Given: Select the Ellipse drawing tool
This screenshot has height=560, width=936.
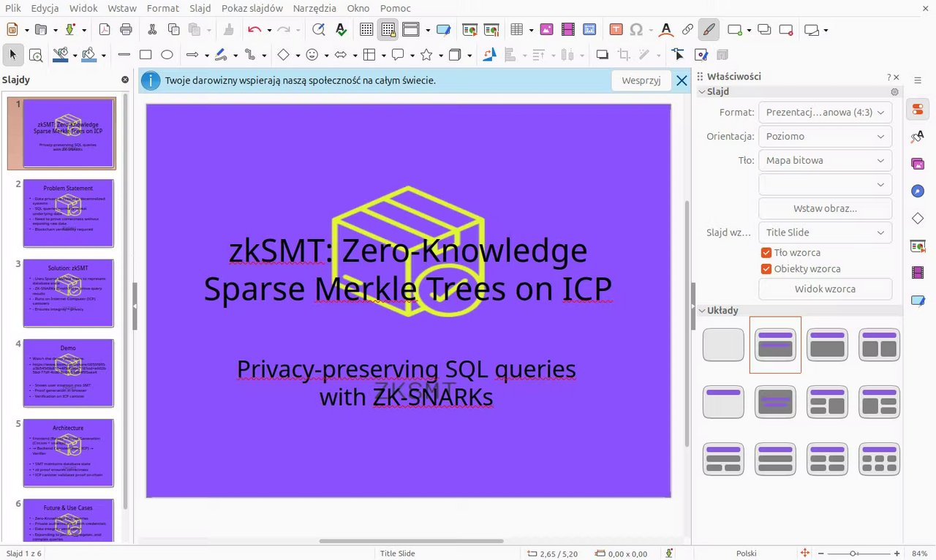Looking at the screenshot, I should pos(167,55).
